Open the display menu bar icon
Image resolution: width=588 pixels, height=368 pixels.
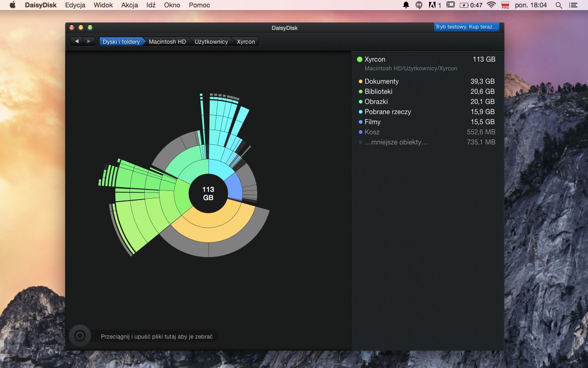click(x=451, y=5)
